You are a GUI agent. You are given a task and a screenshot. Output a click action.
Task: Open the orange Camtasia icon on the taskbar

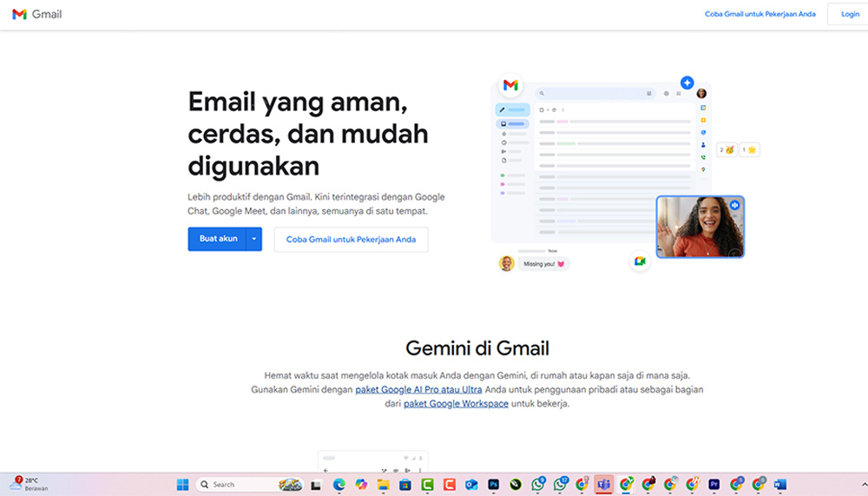click(450, 485)
